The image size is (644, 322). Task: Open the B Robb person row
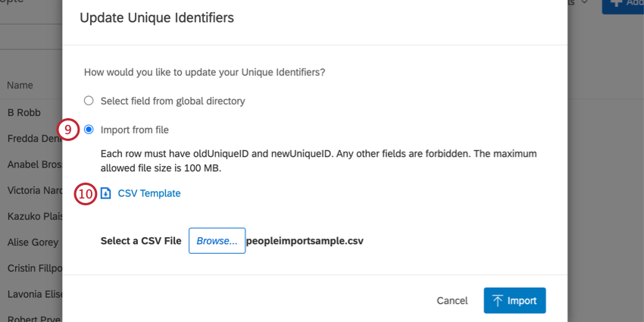pyautogui.click(x=23, y=112)
